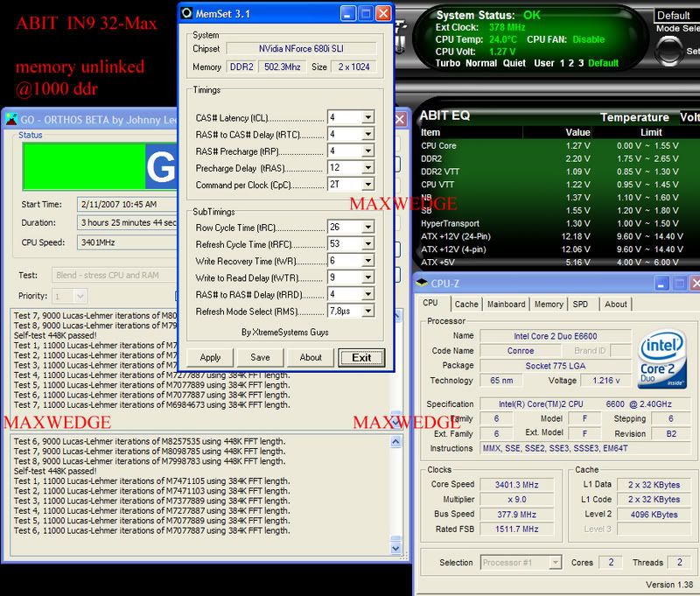Image resolution: width=700 pixels, height=596 pixels.
Task: Click the 'ATX +12V (24-Pin)' row
Action: tap(551, 236)
